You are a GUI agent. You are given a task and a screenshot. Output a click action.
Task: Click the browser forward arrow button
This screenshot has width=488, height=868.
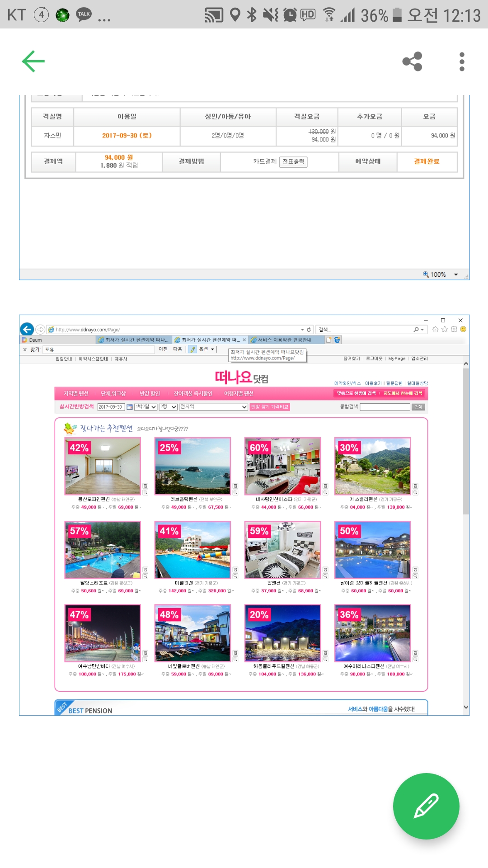pyautogui.click(x=40, y=329)
